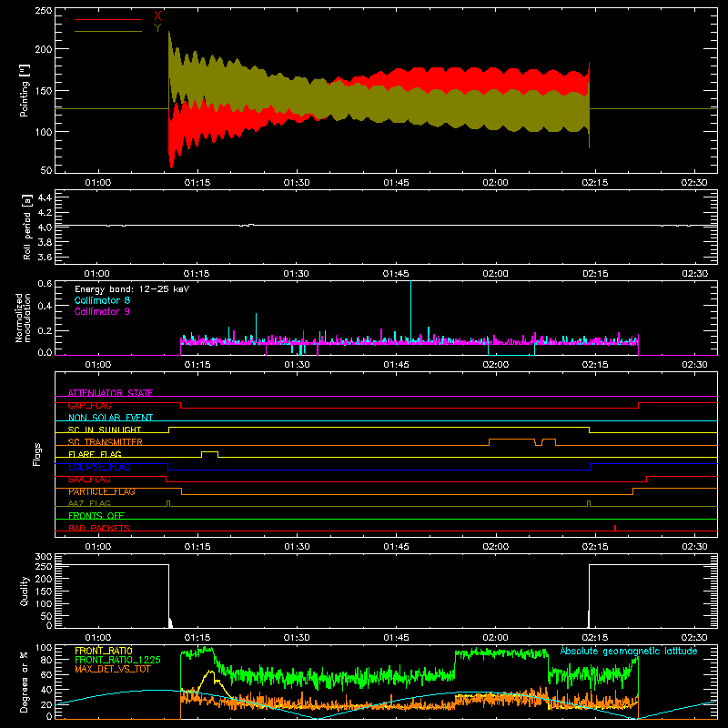
Task: Click the blue ECLIPSE_FLAG label
Action: point(99,467)
